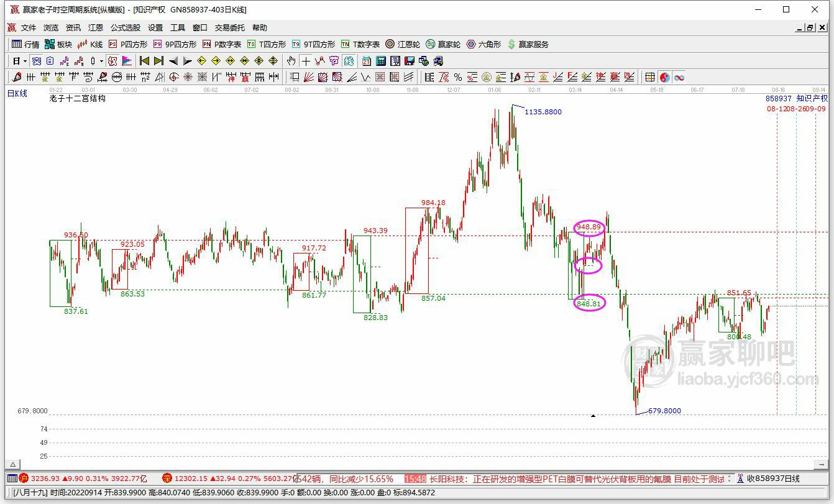This screenshot has width=834, height=504.
Task: Select the hand pan tool
Action: (x=291, y=61)
